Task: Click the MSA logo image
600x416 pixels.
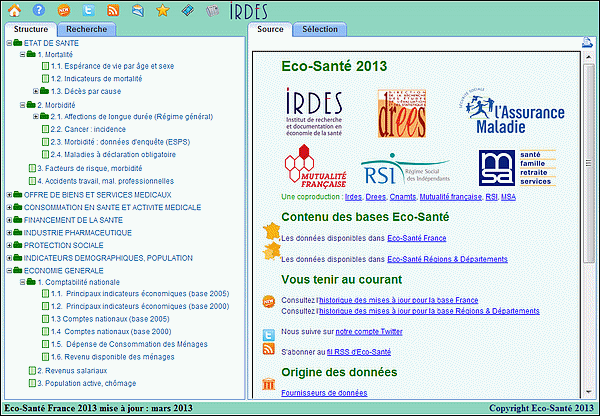Action: click(517, 168)
